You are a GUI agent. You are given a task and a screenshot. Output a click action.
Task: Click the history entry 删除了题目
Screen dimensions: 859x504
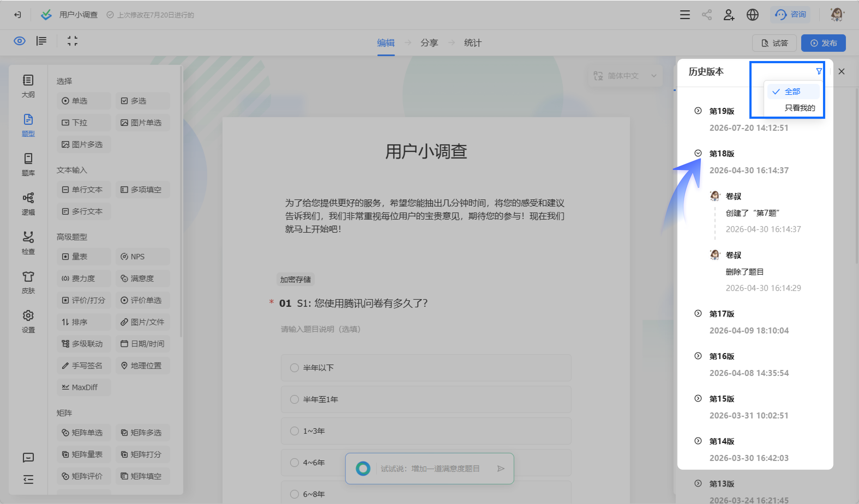click(x=744, y=272)
